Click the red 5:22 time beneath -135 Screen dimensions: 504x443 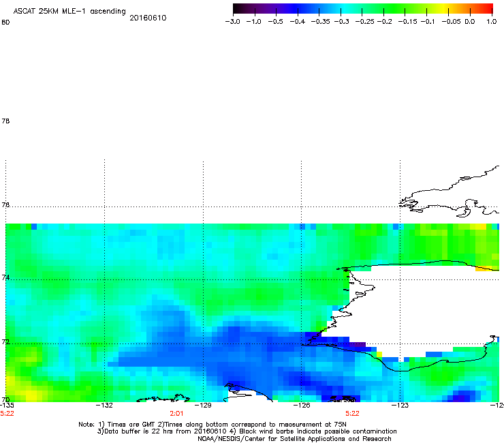[x=7, y=414]
